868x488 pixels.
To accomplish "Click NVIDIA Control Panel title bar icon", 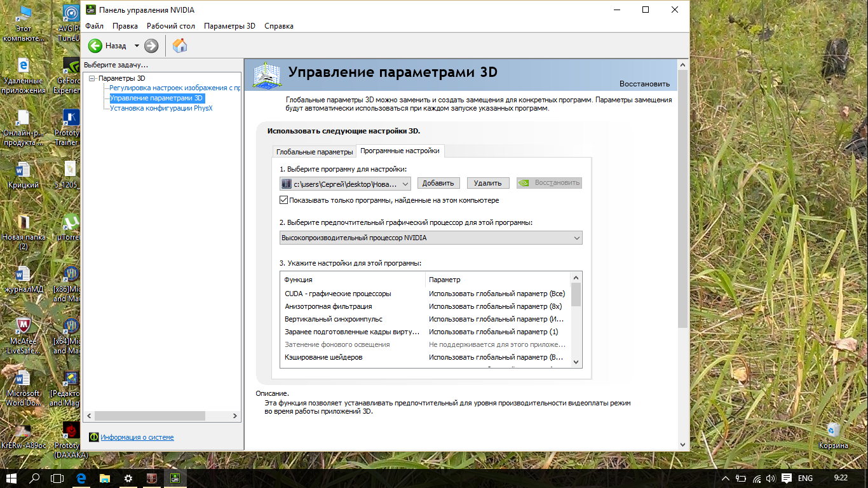I will pos(91,10).
